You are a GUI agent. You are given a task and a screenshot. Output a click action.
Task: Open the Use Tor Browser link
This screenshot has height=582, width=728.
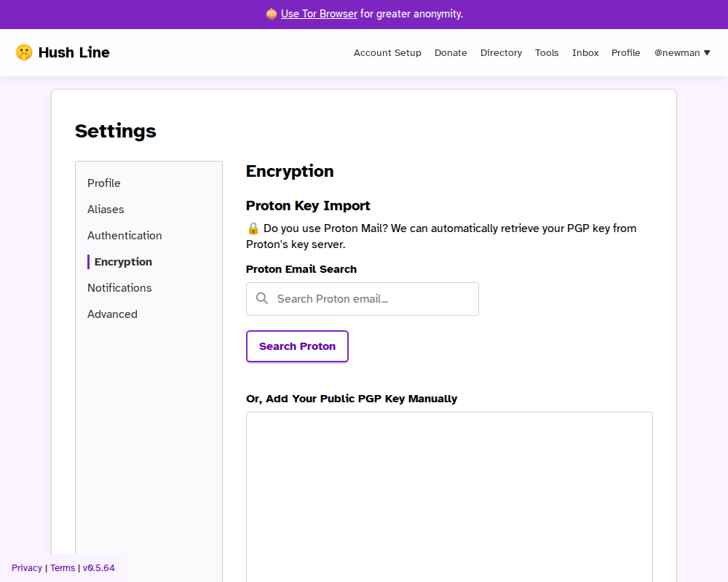[318, 14]
